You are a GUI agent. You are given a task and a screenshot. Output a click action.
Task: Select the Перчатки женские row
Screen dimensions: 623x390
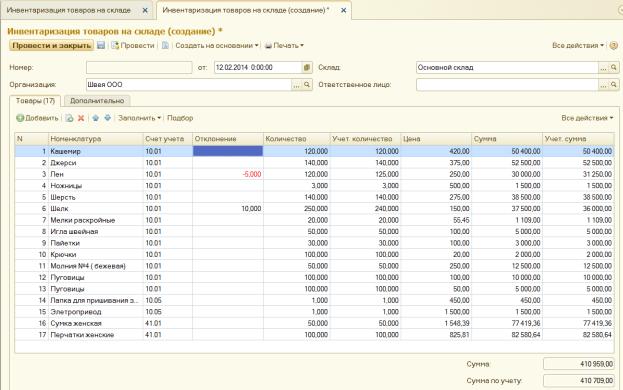pyautogui.click(x=314, y=335)
